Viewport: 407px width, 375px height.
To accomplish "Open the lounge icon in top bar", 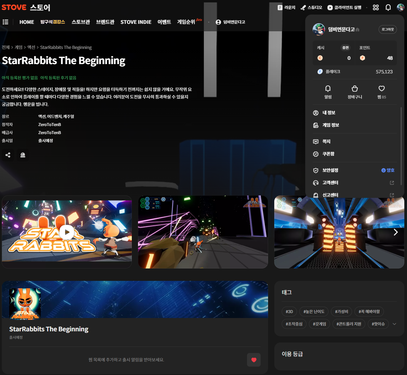I will click(x=286, y=7).
